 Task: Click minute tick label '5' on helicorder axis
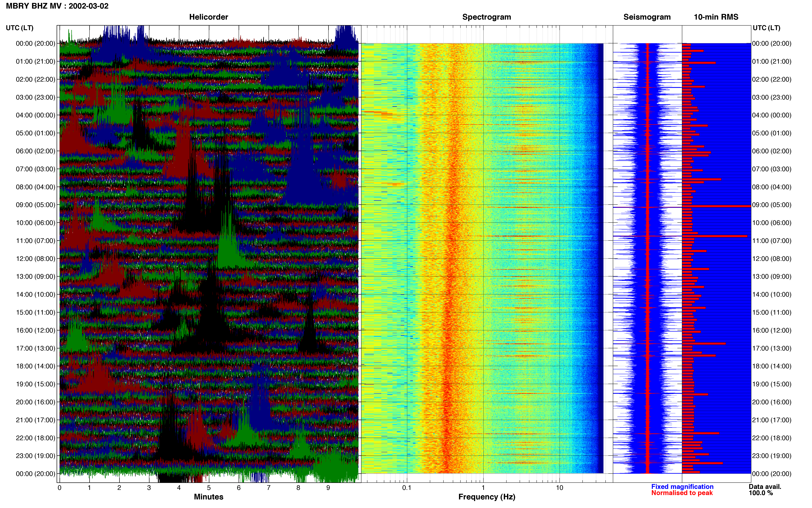tap(209, 488)
